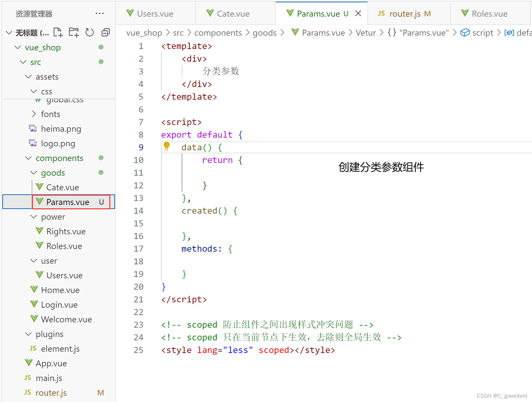Image resolution: width=532 pixels, height=402 pixels.
Task: Open logo.png from the file tree
Action: coord(59,143)
